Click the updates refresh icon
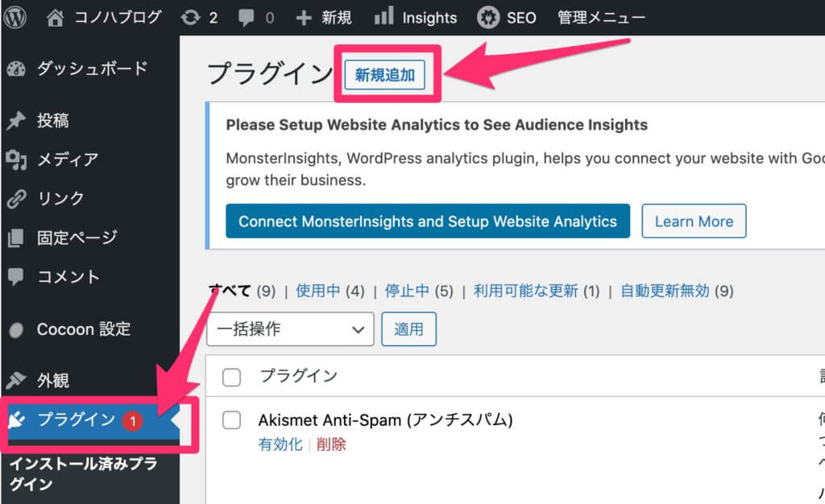This screenshot has height=504, width=825. (190, 18)
